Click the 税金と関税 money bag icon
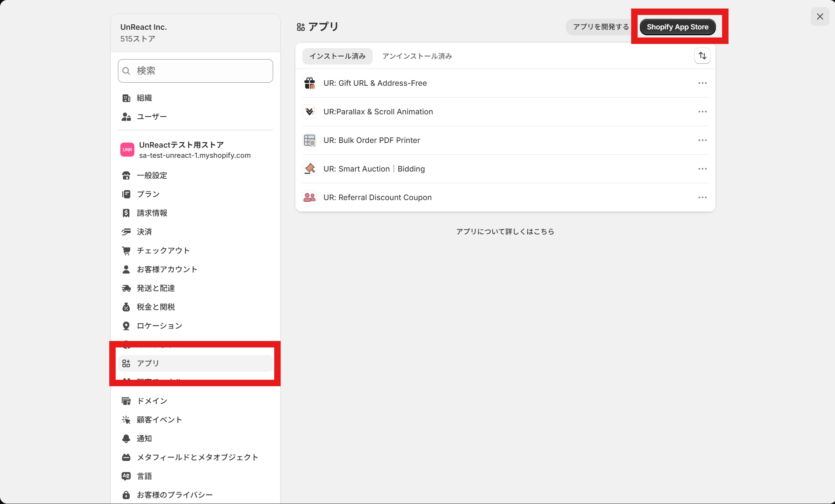The height and width of the screenshot is (504, 835). click(x=126, y=307)
